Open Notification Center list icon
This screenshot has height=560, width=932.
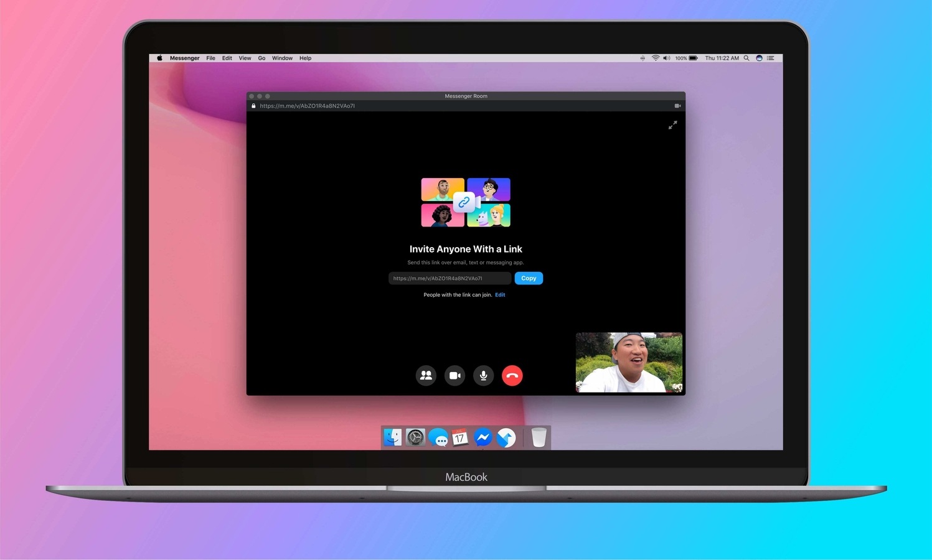click(x=771, y=58)
